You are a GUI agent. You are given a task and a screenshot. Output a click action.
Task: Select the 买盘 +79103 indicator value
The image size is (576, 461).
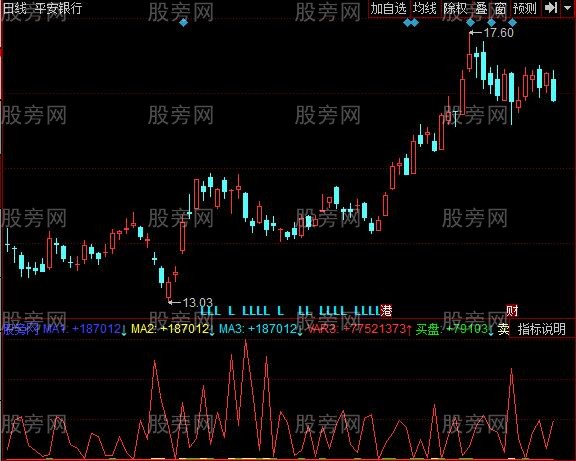coord(455,328)
